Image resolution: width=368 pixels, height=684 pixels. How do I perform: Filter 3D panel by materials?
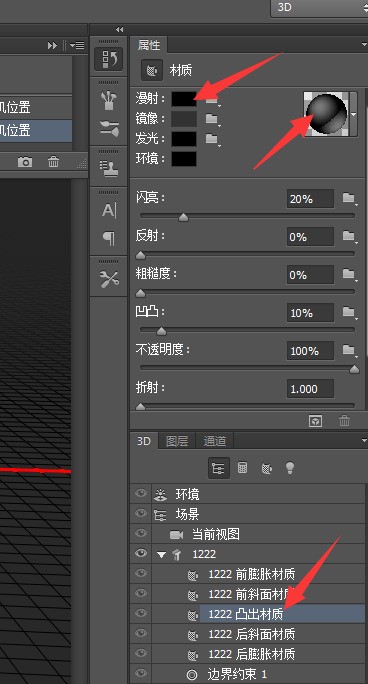tap(266, 469)
